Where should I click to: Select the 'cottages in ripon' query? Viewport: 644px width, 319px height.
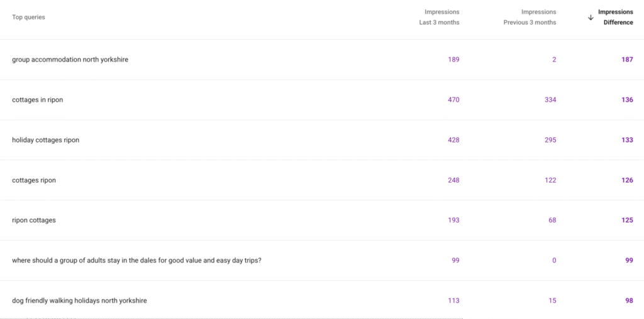pyautogui.click(x=37, y=100)
